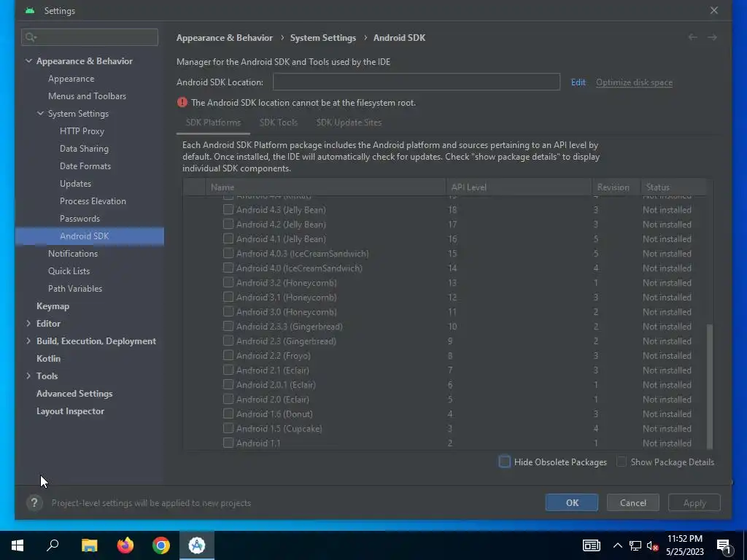
Task: Collapse the Appearance & Behavior section
Action: coord(28,61)
